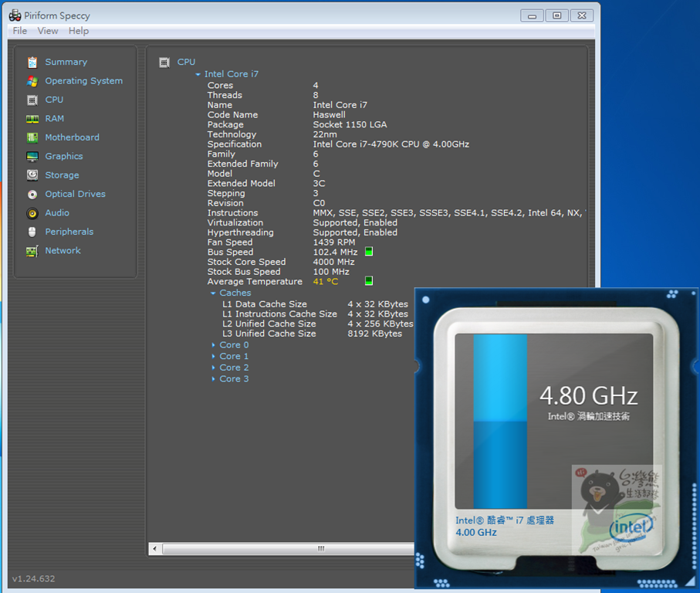Select the RAM section
The width and height of the screenshot is (700, 593).
tap(55, 118)
